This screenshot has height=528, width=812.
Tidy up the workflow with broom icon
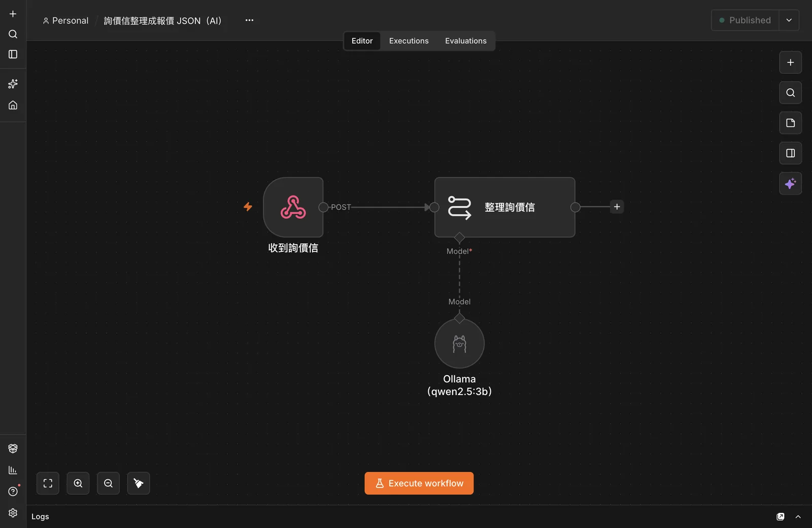click(x=139, y=483)
